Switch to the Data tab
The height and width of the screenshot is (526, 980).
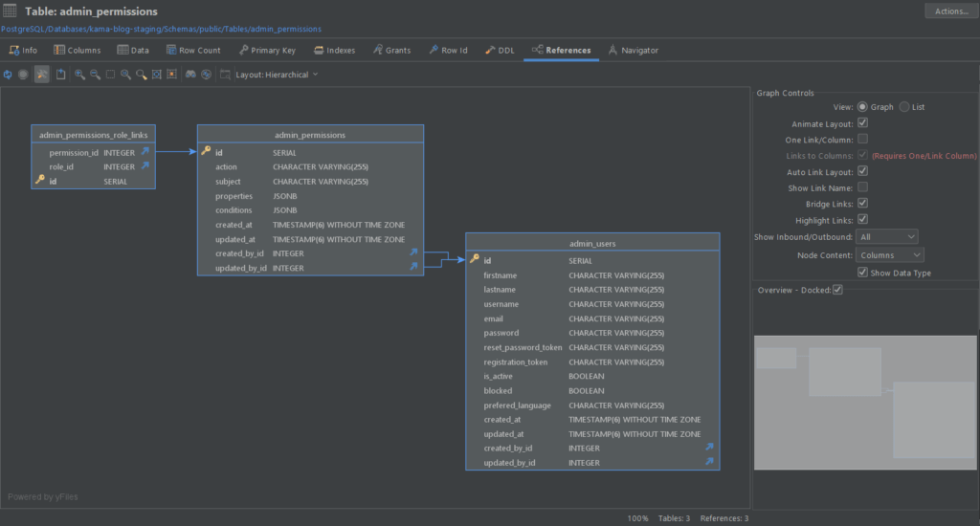click(133, 50)
